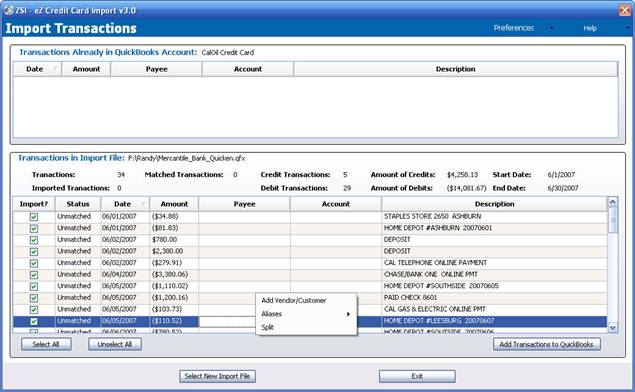This screenshot has height=392, width=635.
Task: Sort import list by Status column header
Action: pos(78,204)
